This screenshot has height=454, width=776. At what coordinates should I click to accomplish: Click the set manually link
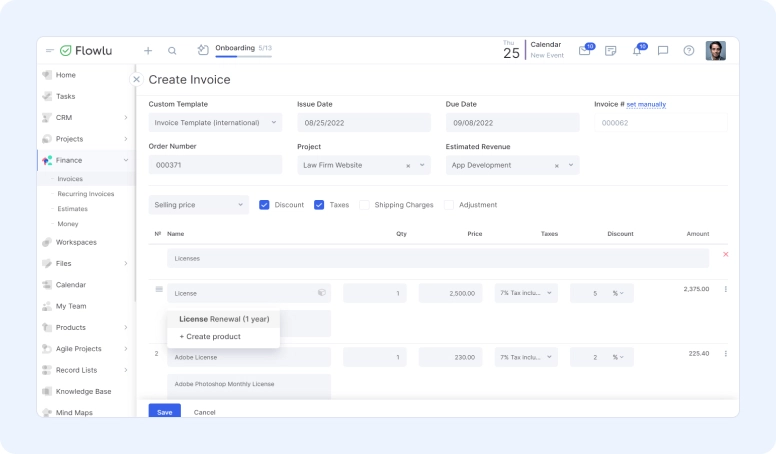pyautogui.click(x=646, y=104)
